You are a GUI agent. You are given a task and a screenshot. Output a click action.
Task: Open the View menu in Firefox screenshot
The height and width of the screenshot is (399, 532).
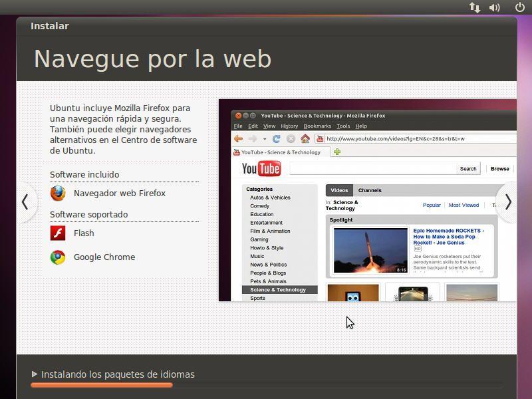click(x=269, y=126)
